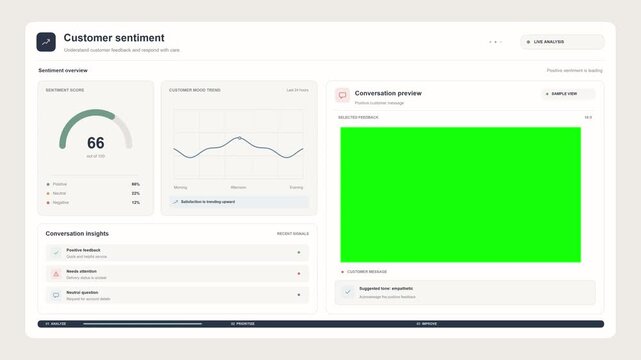Click the Last 24 hours range label
Screen dimensions: 641x360
(x=298, y=90)
